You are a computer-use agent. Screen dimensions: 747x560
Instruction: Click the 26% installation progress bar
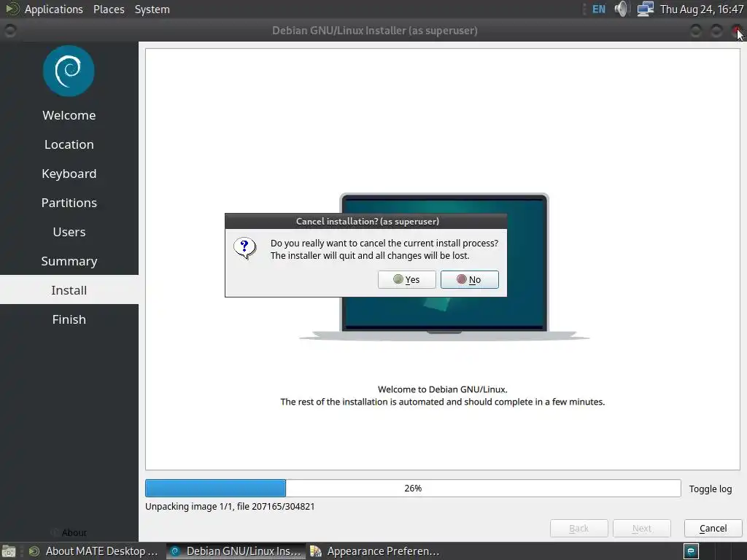click(x=413, y=488)
